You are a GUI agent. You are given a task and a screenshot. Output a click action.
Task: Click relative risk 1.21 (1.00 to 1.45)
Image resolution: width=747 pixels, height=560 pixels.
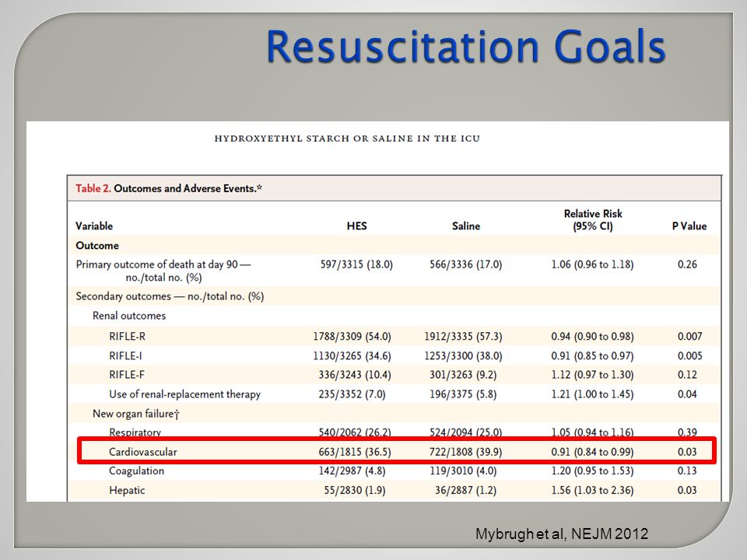click(x=592, y=394)
